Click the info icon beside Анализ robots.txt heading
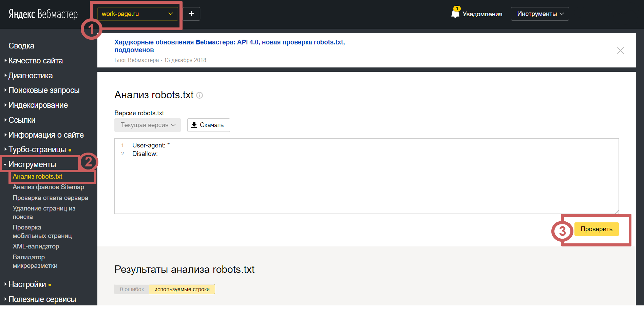 (x=200, y=95)
